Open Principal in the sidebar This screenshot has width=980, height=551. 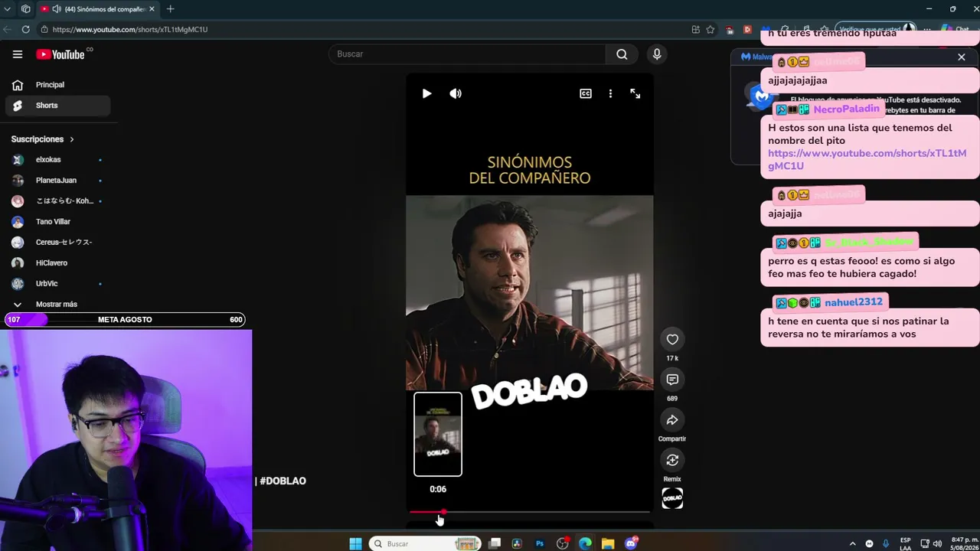[x=57, y=85]
